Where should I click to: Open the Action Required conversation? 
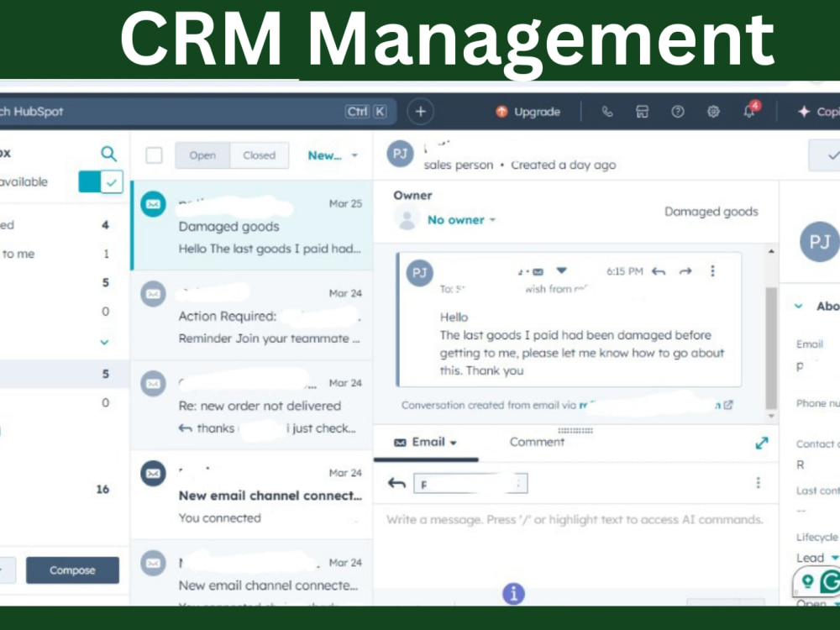252,316
